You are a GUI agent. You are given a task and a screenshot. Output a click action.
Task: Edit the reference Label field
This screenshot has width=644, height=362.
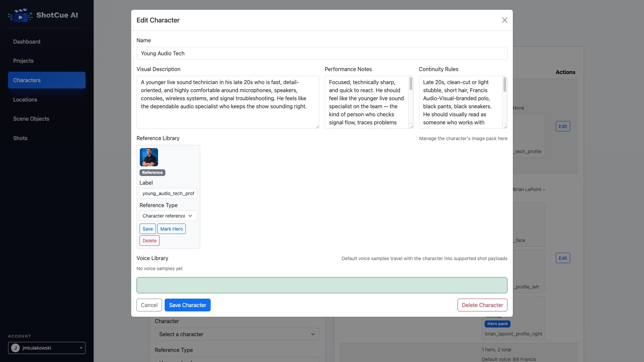[x=168, y=193]
